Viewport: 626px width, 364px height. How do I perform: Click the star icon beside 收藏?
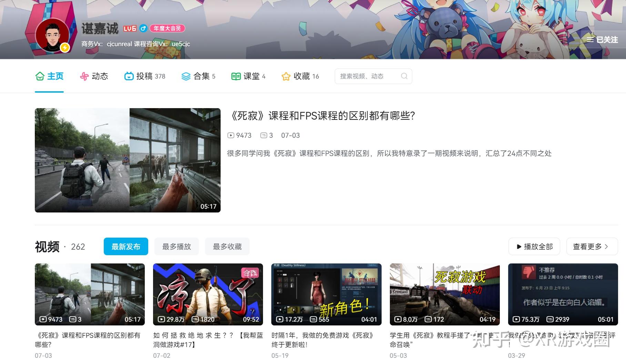pos(286,76)
